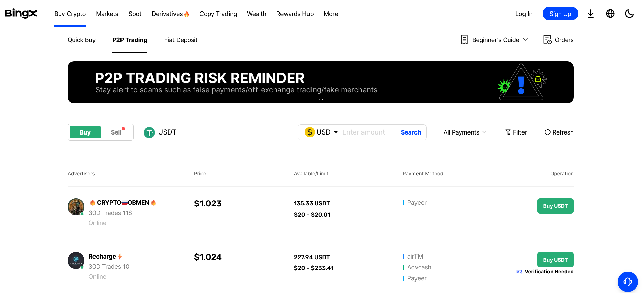Click the P2P Trading Risk Reminder banner
Screen dimensions: 644x293
[321, 82]
